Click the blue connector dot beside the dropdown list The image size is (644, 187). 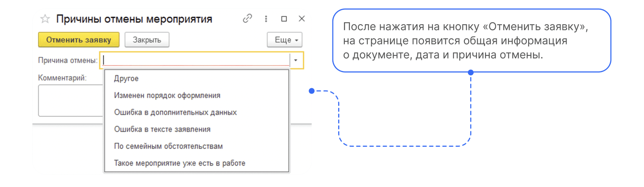pyautogui.click(x=311, y=91)
